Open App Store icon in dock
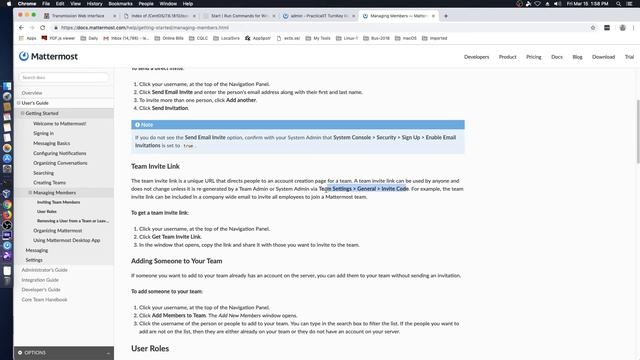 [x=7, y=158]
